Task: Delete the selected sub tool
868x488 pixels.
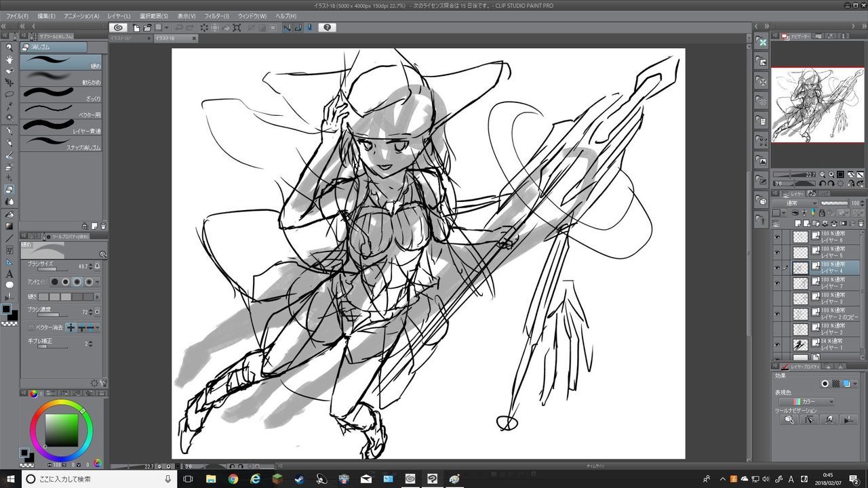Action: (103, 226)
